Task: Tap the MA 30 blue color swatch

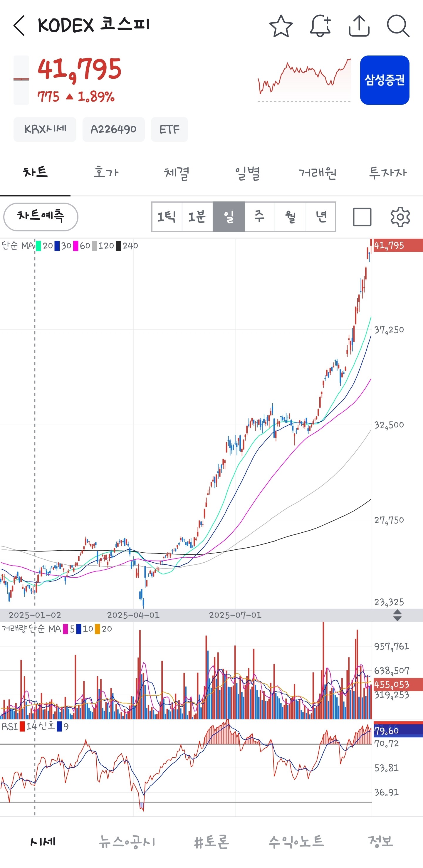Action: (x=57, y=246)
